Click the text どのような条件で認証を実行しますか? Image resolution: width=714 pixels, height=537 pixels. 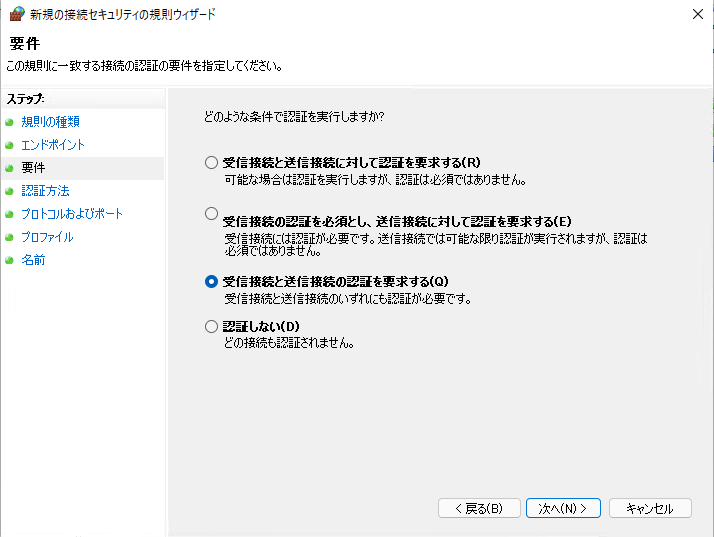coord(294,117)
